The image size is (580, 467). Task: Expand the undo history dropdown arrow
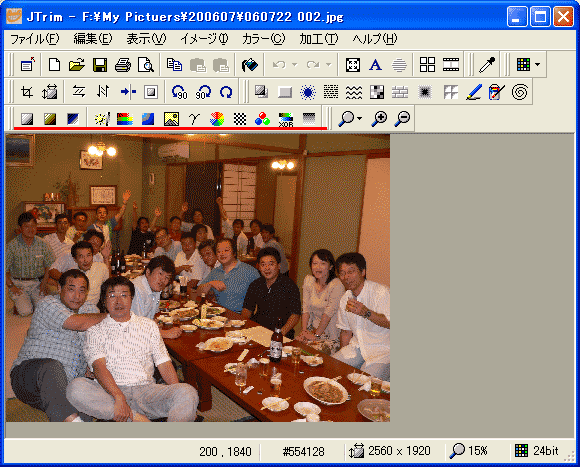point(294,65)
